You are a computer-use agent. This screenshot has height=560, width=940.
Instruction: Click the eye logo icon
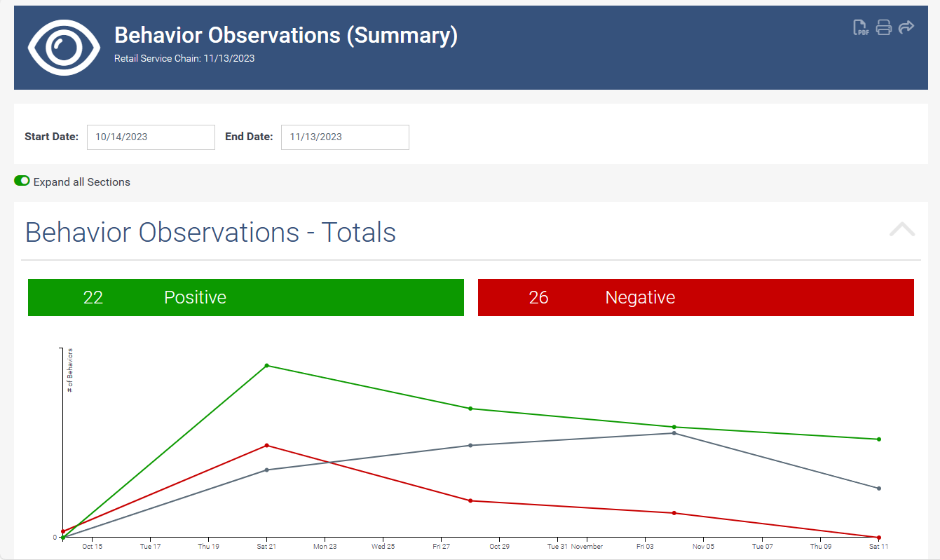64,48
